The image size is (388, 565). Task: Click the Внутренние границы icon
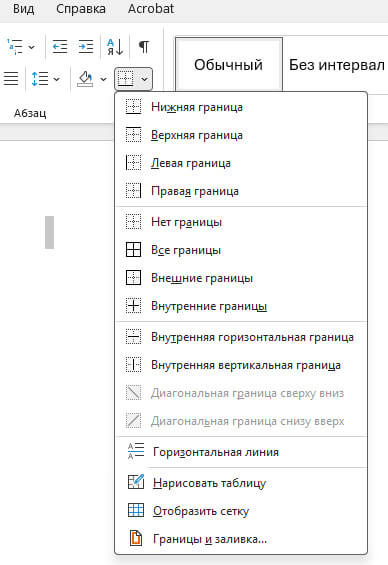[133, 306]
